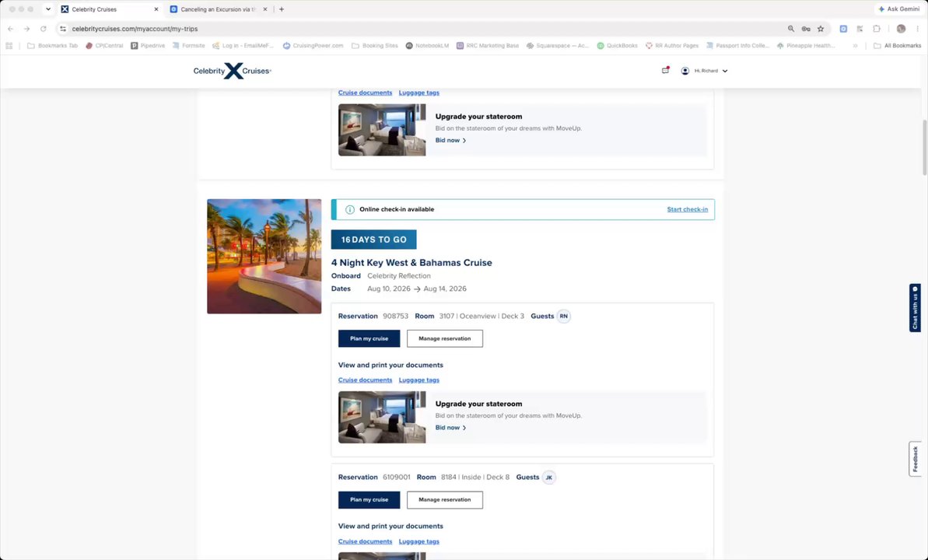Screen dimensions: 928x560
Task: Open the Chat with us side tab
Action: 915,308
